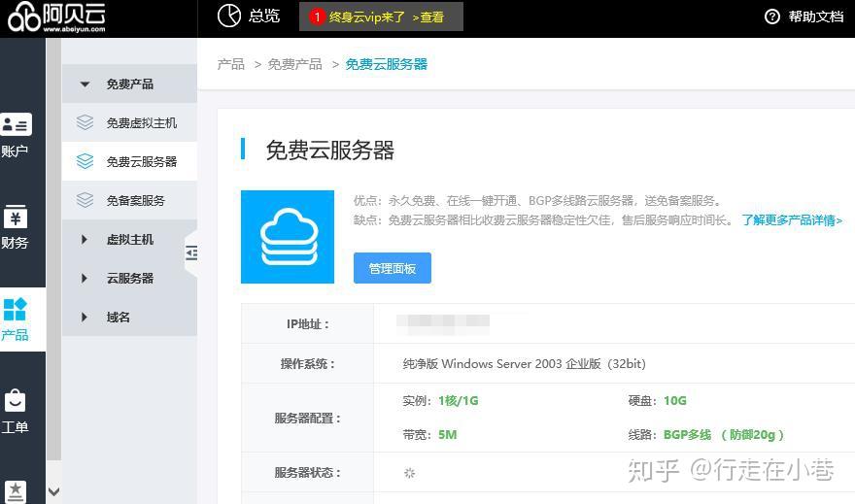Click the 10G 硬盘 value

(x=674, y=401)
